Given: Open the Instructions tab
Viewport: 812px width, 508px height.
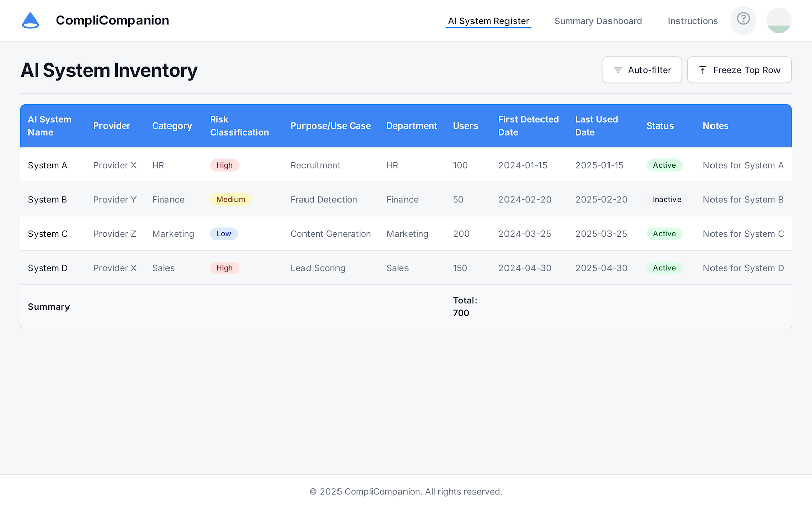Looking at the screenshot, I should [x=692, y=21].
